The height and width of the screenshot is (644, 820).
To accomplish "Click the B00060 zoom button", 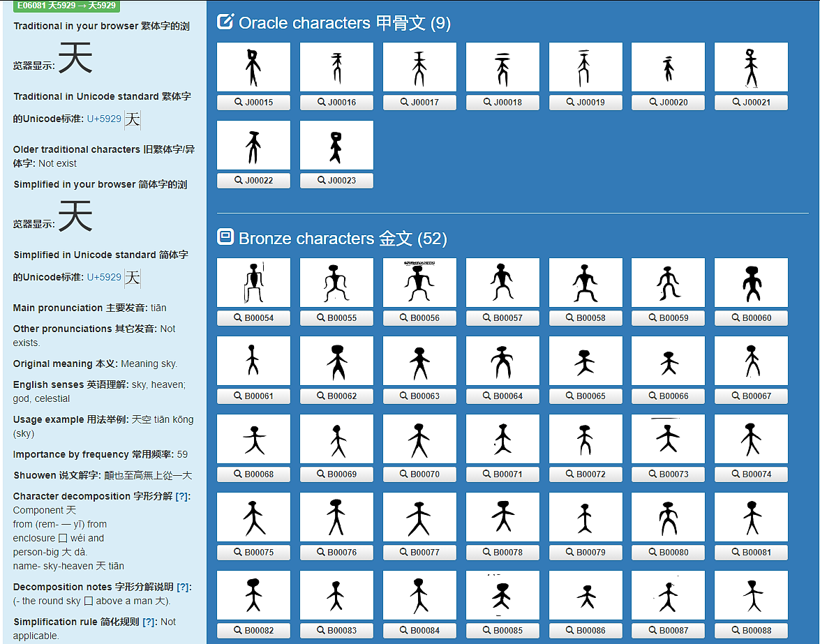I will pos(751,317).
